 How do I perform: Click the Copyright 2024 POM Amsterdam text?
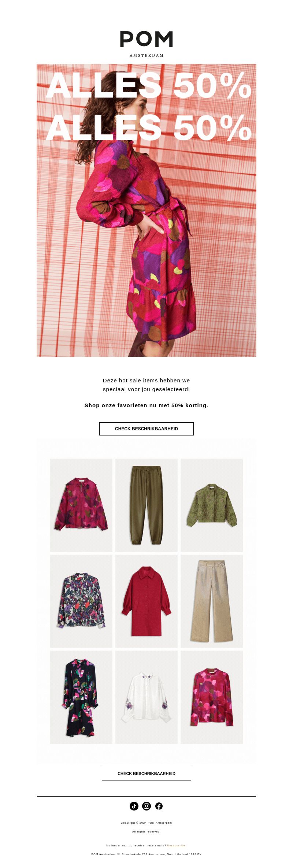click(146, 823)
